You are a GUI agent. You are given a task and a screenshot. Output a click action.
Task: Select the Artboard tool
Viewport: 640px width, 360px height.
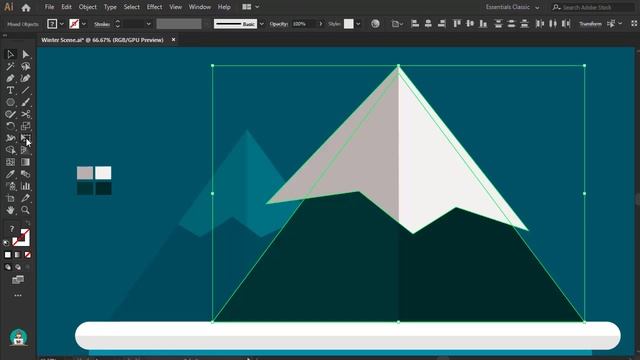[x=10, y=198]
